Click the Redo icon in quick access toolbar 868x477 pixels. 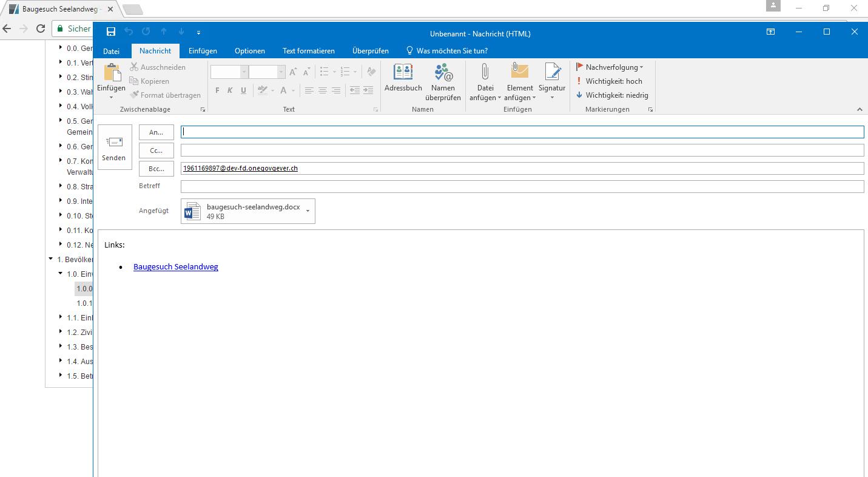pos(146,32)
